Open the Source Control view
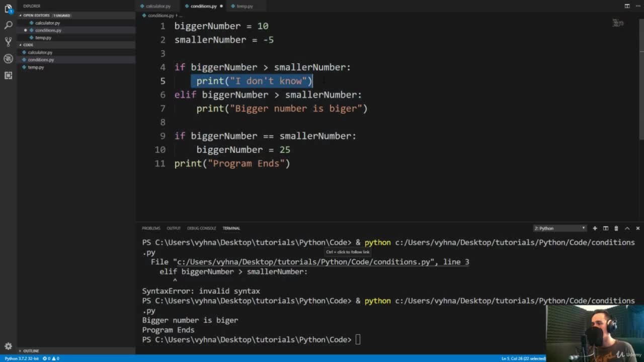 pyautogui.click(x=8, y=41)
